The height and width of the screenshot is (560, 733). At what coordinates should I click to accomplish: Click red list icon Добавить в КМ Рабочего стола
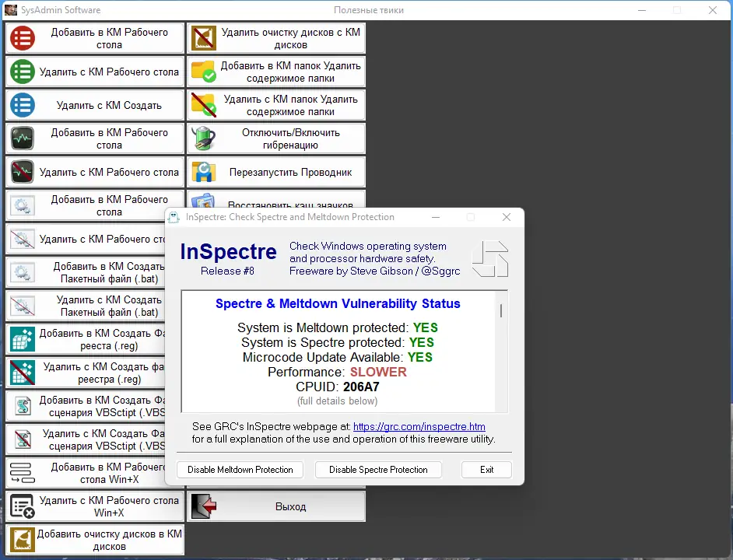[x=23, y=38]
